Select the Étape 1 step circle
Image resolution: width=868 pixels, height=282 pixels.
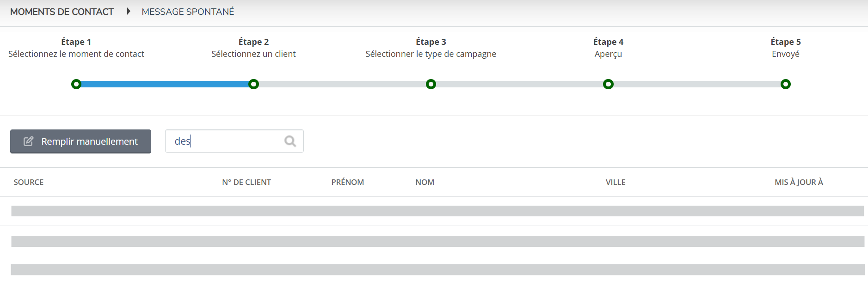[x=76, y=84]
